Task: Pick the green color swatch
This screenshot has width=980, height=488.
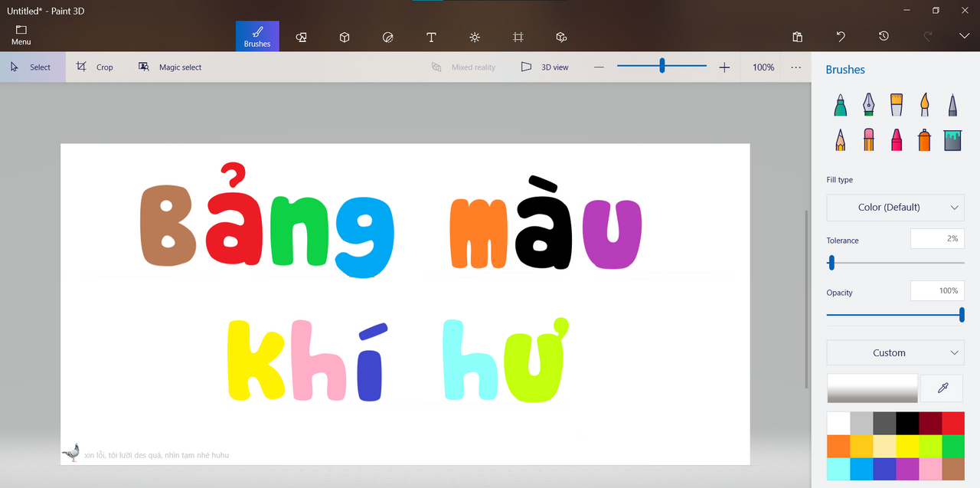Action: pyautogui.click(x=953, y=447)
